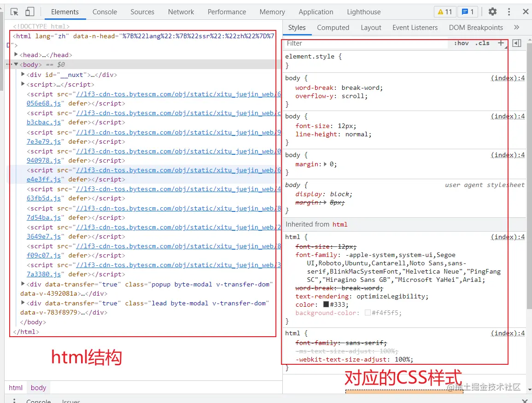Expand the head element node
This screenshot has height=403, width=532.
16,54
